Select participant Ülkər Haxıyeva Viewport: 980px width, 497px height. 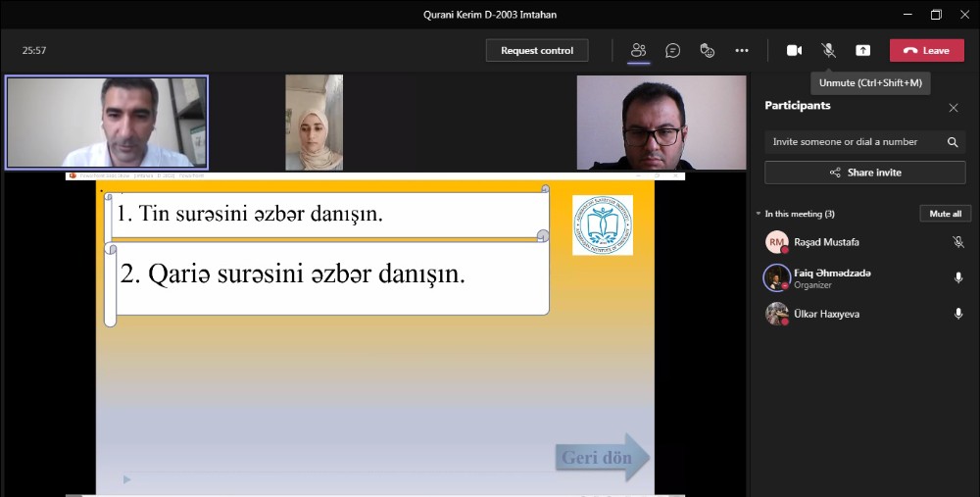[865, 314]
